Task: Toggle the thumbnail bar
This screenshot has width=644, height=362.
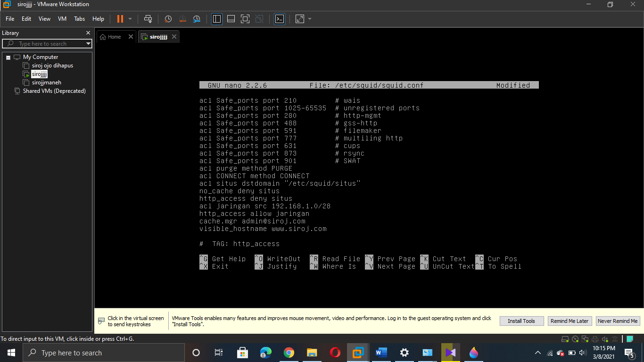Action: click(x=231, y=19)
